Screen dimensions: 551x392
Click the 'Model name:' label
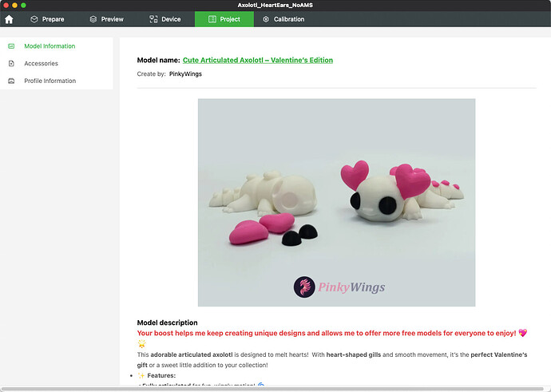click(158, 60)
